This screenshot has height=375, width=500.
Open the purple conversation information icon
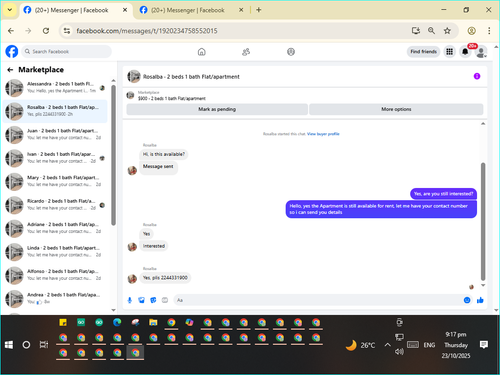pyautogui.click(x=477, y=76)
